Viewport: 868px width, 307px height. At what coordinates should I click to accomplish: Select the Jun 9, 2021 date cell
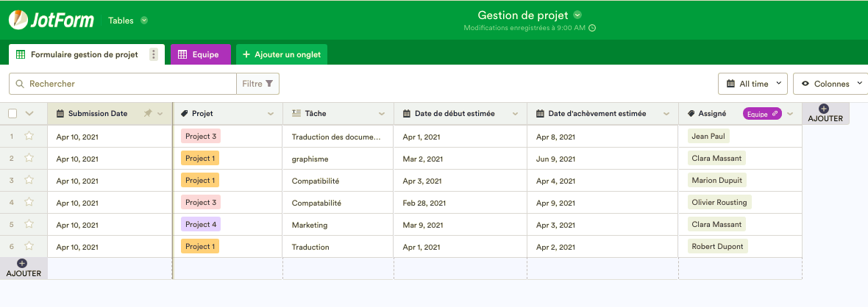coord(603,158)
